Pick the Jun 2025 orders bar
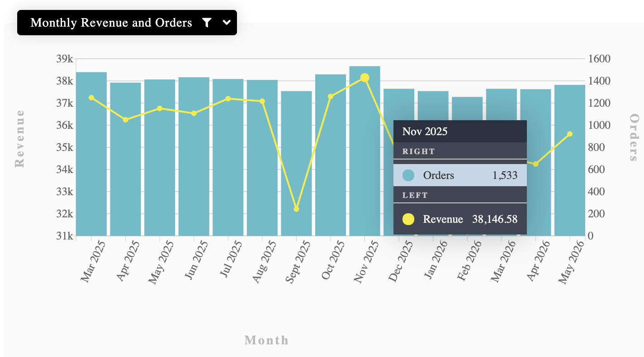The width and height of the screenshot is (644, 357). (x=194, y=157)
